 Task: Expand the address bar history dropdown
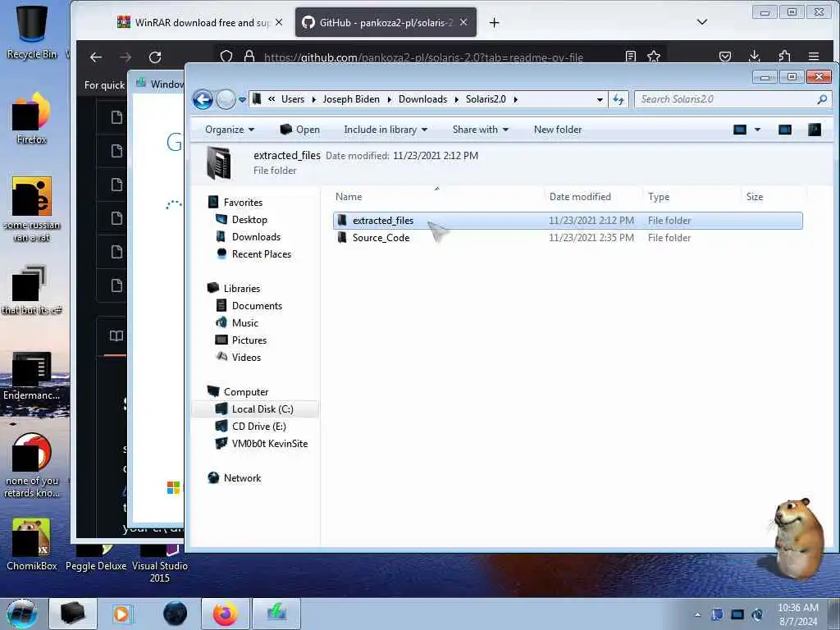tap(600, 99)
